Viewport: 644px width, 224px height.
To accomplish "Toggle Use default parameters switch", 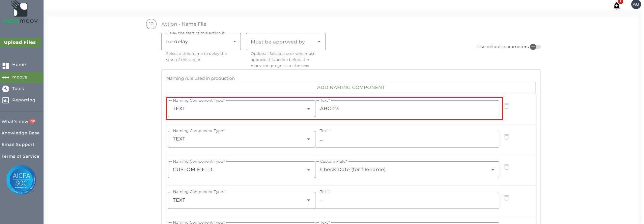I will (x=535, y=47).
